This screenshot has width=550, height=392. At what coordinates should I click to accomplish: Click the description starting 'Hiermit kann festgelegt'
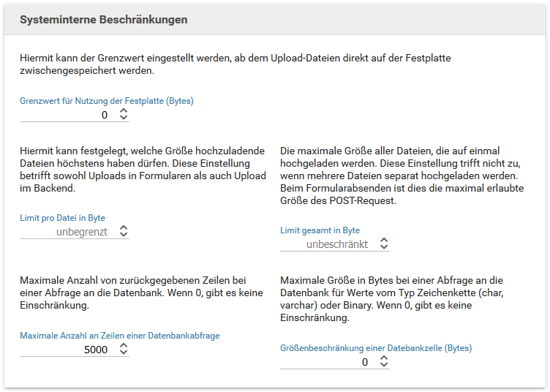point(143,170)
